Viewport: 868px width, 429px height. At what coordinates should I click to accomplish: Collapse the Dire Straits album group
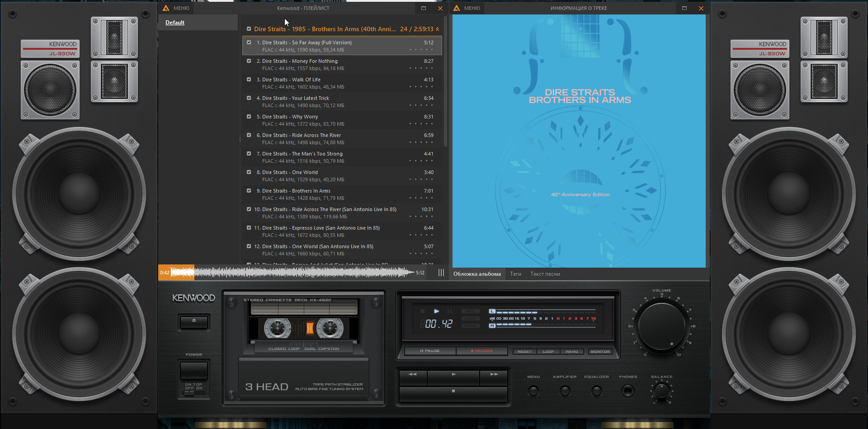[437, 29]
